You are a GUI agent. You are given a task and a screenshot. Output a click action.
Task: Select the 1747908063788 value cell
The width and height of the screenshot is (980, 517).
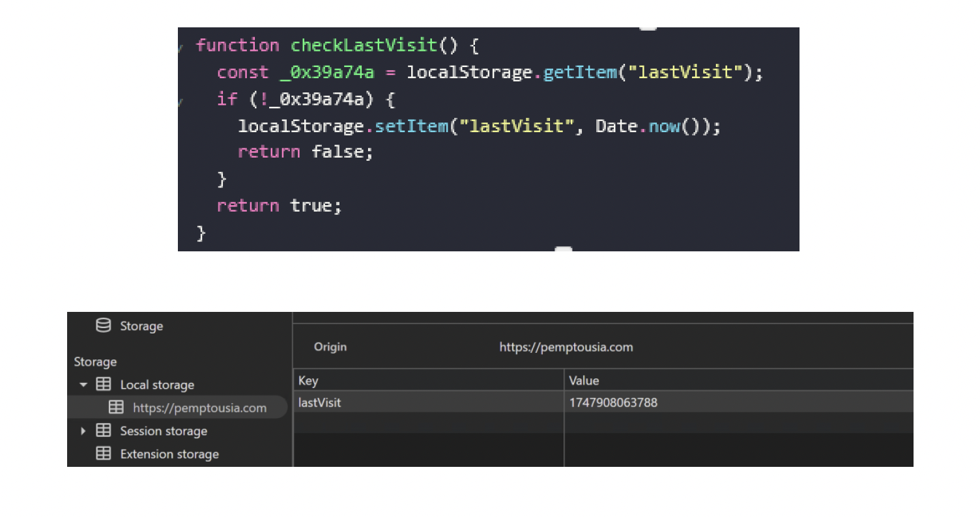coord(613,402)
